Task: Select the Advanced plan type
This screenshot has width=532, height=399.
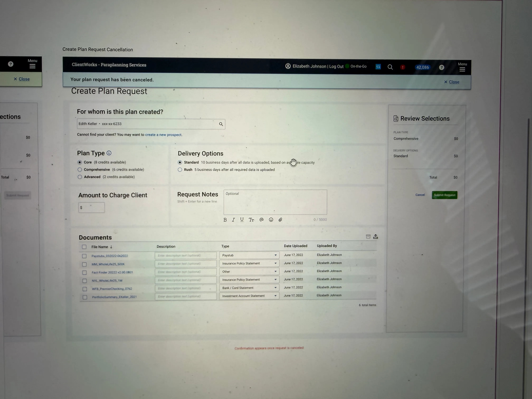Action: [x=80, y=177]
